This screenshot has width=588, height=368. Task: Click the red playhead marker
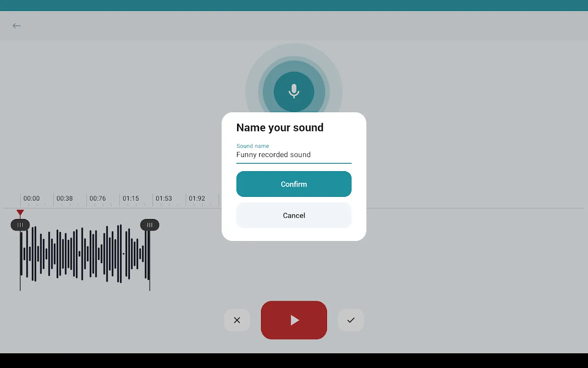click(x=20, y=213)
